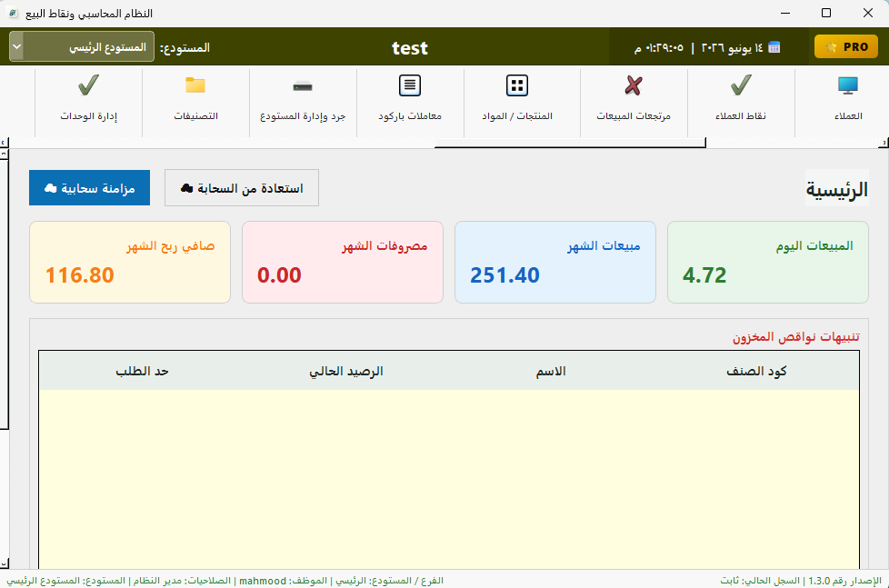This screenshot has width=889, height=588.
Task: Click مبيعات الشهر card
Action: 555,262
